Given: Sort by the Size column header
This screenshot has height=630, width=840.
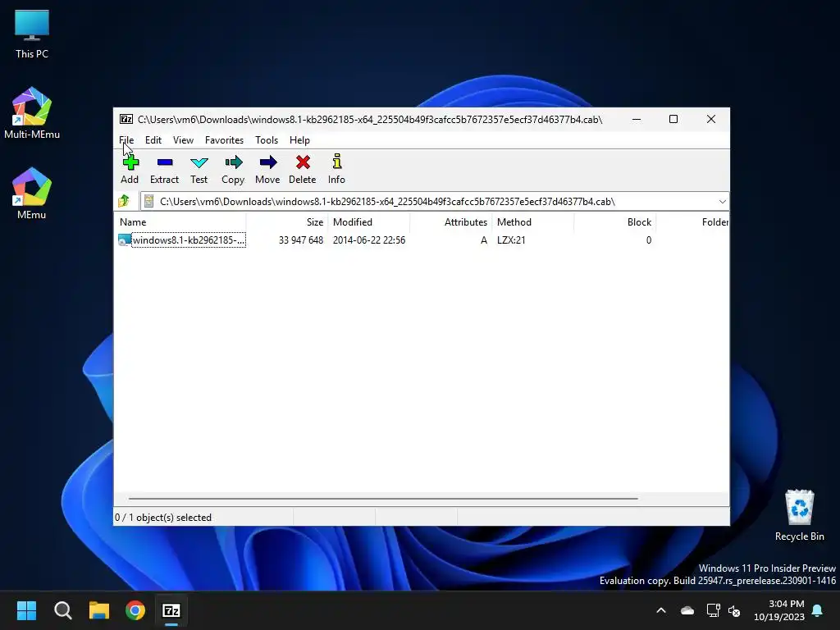Looking at the screenshot, I should [x=287, y=221].
